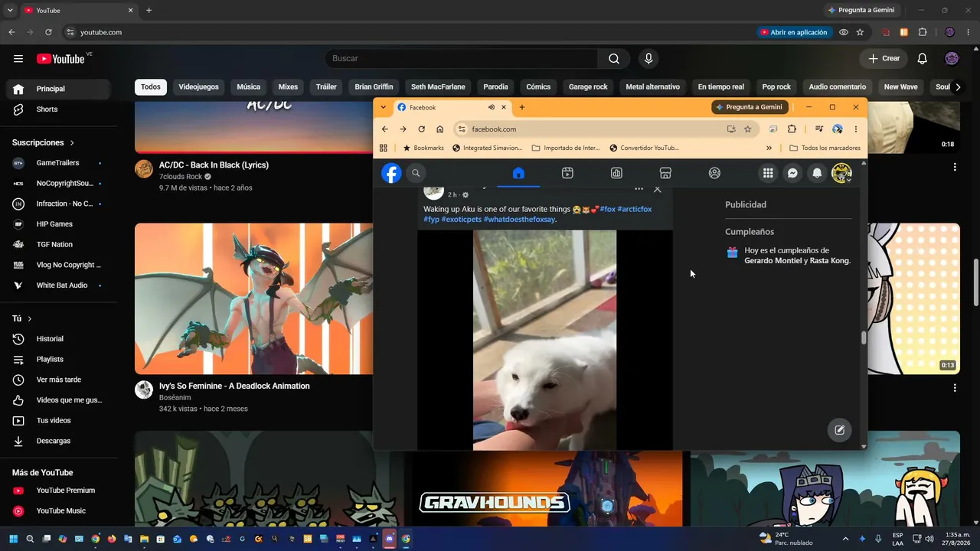Dismiss the Facebook post with its X
980x551 pixels.
[657, 188]
